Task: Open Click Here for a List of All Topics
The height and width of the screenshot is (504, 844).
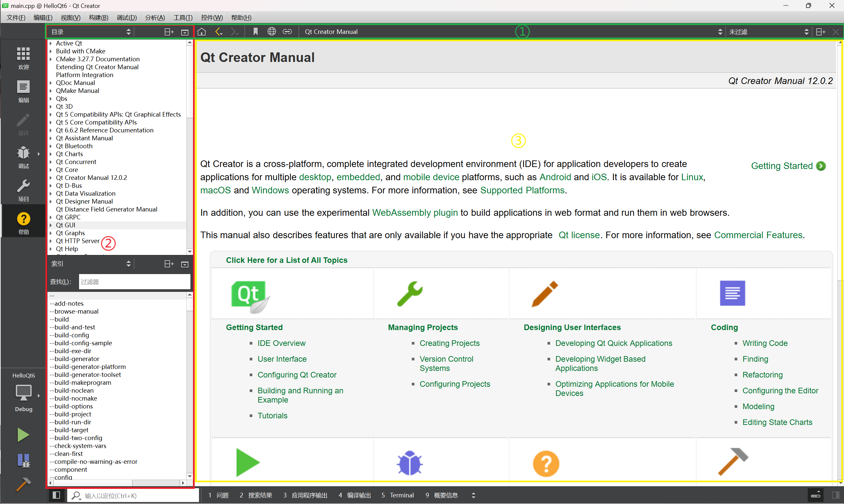Action: [287, 260]
